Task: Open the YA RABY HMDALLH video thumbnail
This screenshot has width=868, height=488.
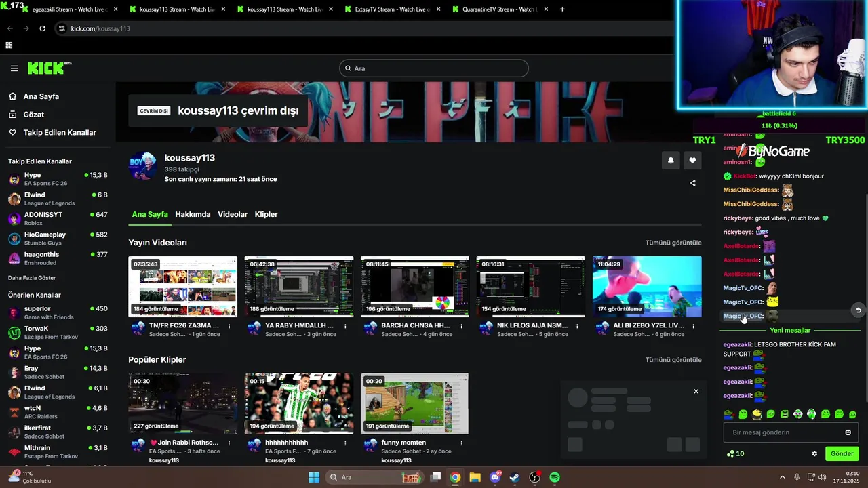Action: 299,287
